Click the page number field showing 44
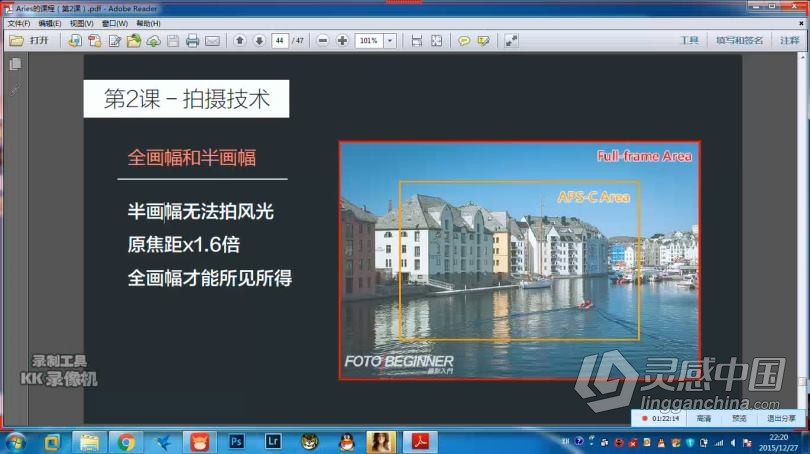Viewport: 810px width, 454px height. click(x=280, y=40)
